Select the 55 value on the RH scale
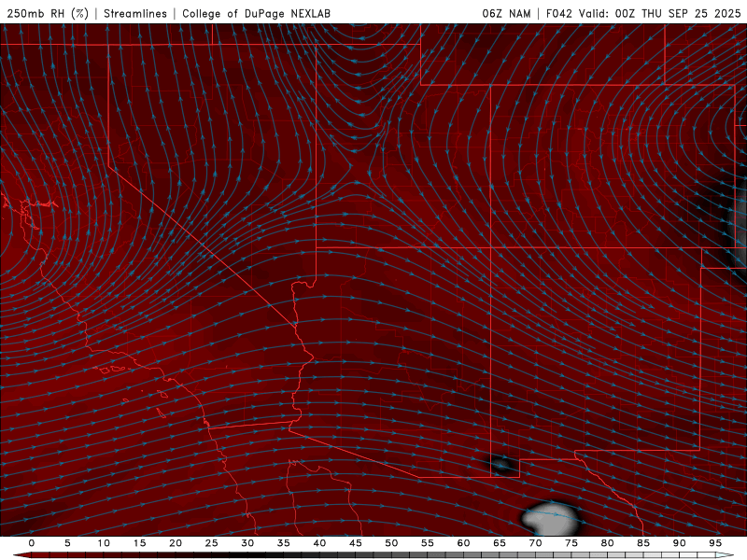The image size is (747, 560). [x=428, y=543]
